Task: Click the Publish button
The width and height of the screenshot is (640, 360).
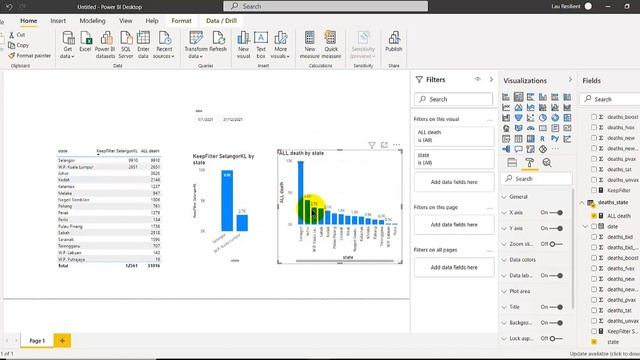Action: click(x=394, y=41)
